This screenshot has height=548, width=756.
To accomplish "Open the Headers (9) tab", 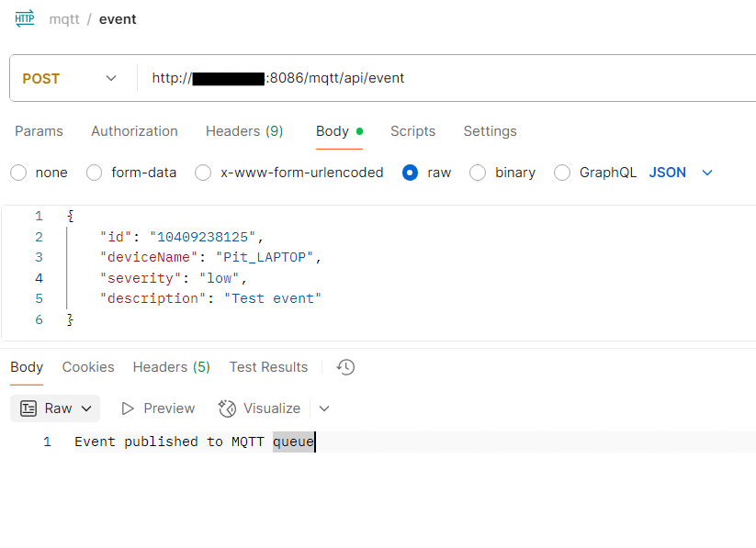I will tap(244, 131).
